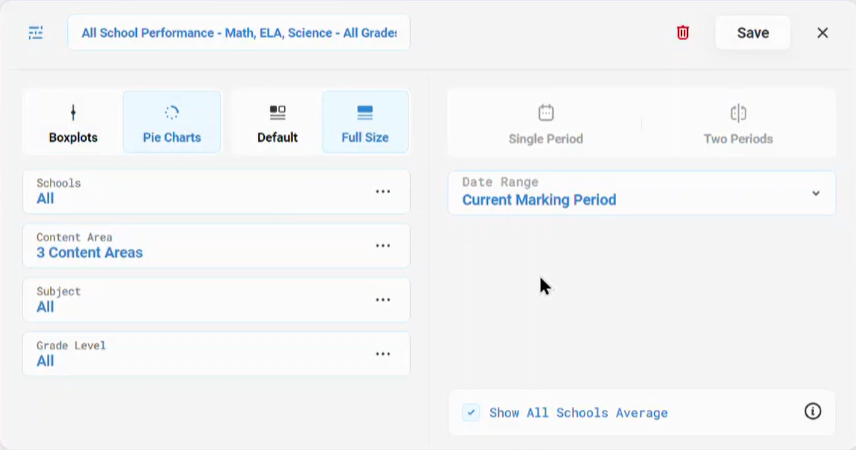Image resolution: width=856 pixels, height=450 pixels.
Task: Select the Boxplots chart type icon
Action: pyautogui.click(x=73, y=112)
